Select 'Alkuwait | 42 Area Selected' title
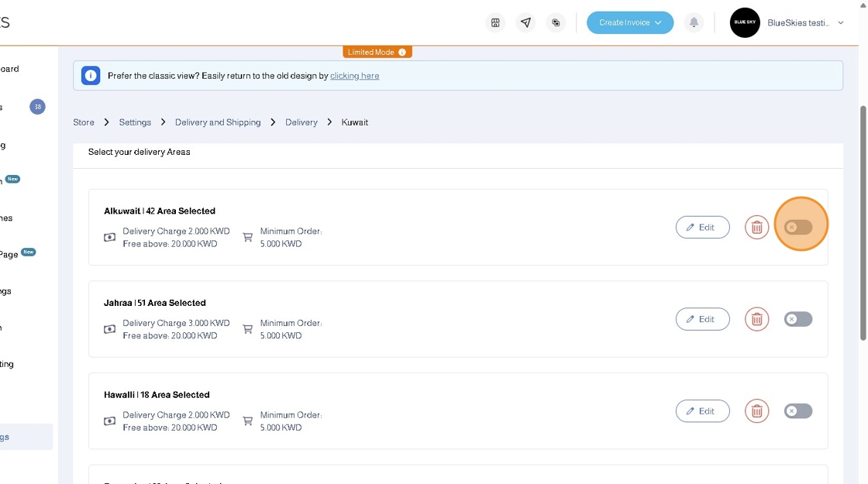The height and width of the screenshot is (484, 868). click(160, 211)
